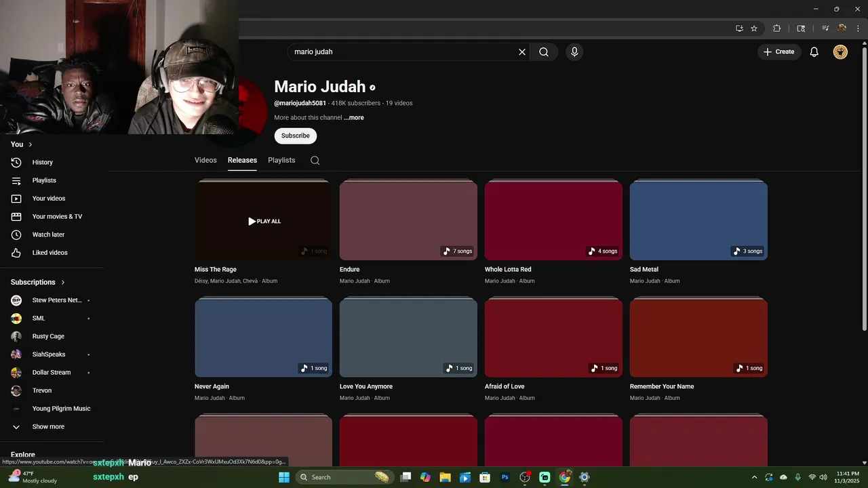Open the Whole Lotta Red album thumbnail
The height and width of the screenshot is (488, 868).
[x=553, y=220]
